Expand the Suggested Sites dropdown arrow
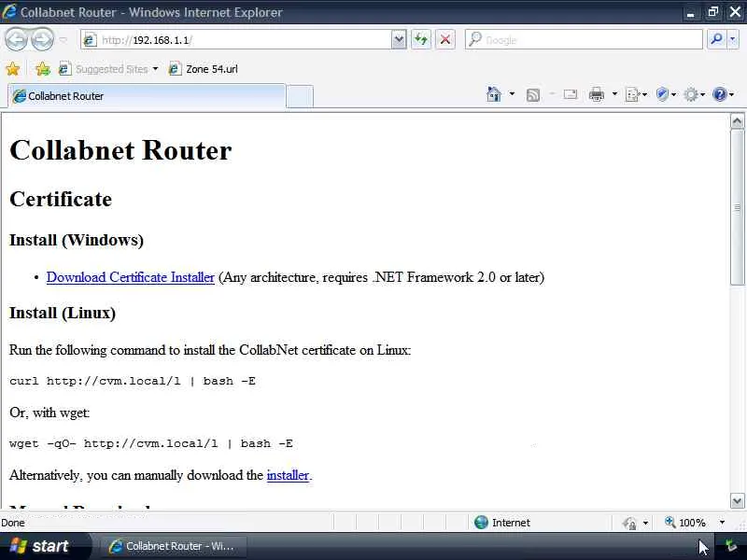Viewport: 747px width, 560px height. click(x=155, y=69)
